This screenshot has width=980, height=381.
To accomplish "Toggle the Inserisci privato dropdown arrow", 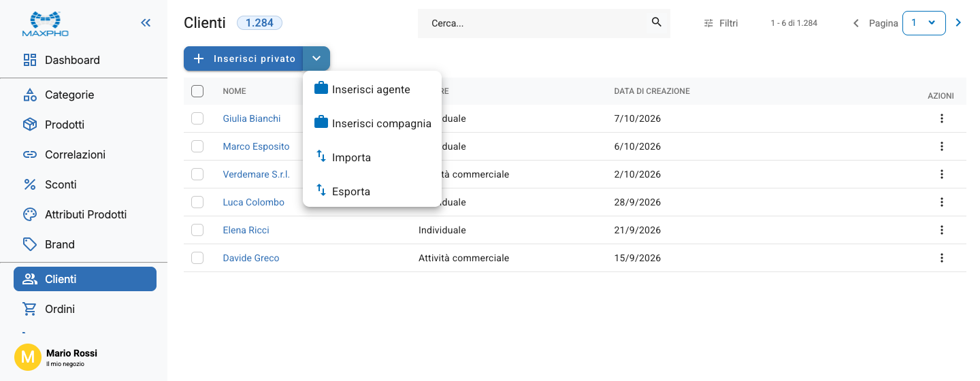I will pos(316,59).
